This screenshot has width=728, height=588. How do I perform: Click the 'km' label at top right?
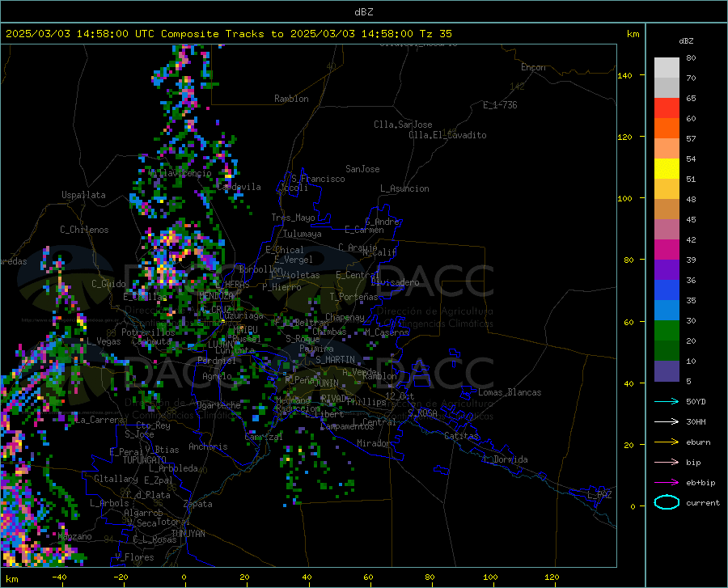pyautogui.click(x=633, y=34)
